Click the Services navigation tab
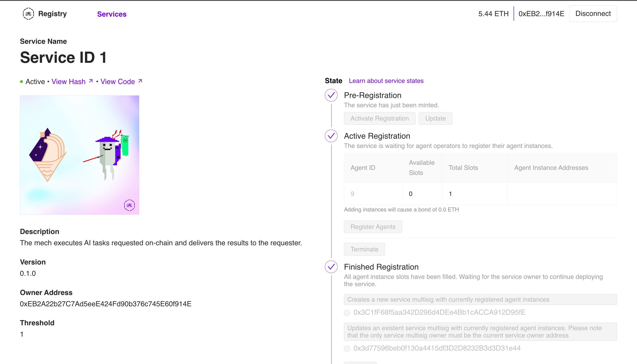 111,14
